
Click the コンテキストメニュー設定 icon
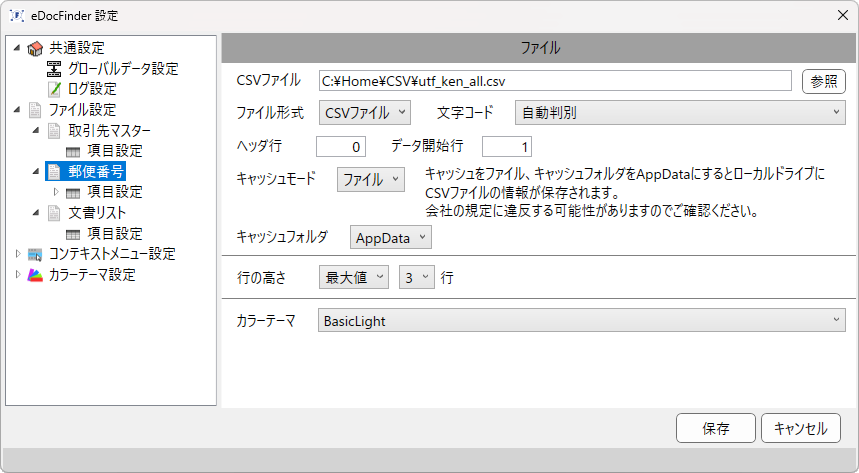coord(35,254)
